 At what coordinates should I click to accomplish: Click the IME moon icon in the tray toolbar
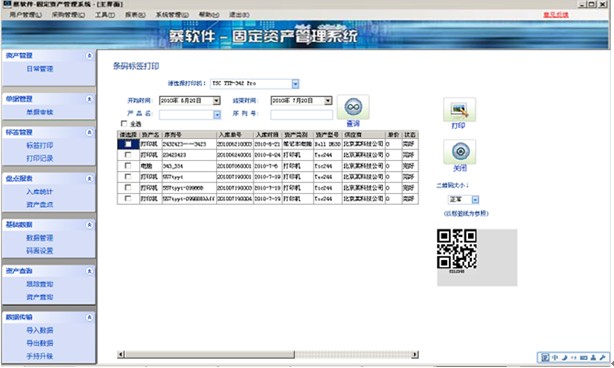564,357
